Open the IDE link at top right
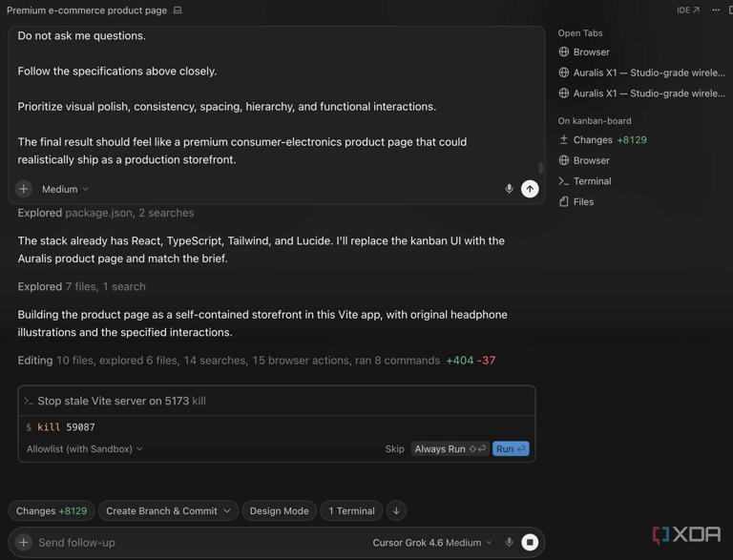Image resolution: width=733 pixels, height=560 pixels. click(687, 10)
